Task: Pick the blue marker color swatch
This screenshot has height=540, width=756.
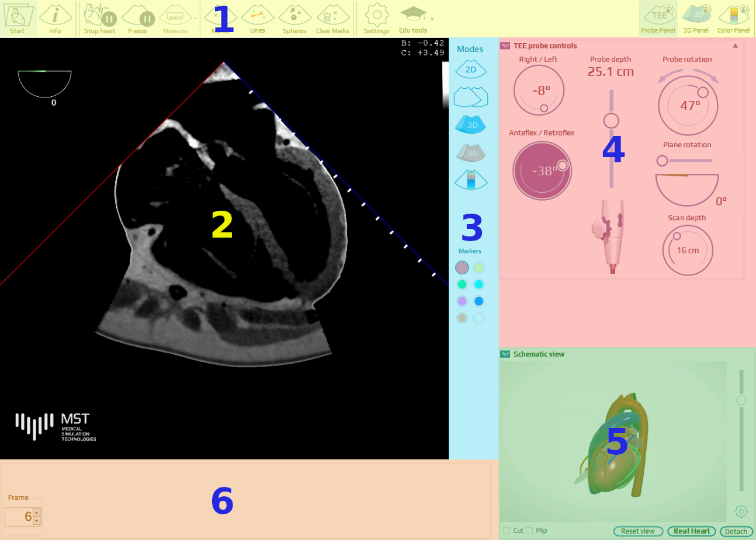Action: 479,301
